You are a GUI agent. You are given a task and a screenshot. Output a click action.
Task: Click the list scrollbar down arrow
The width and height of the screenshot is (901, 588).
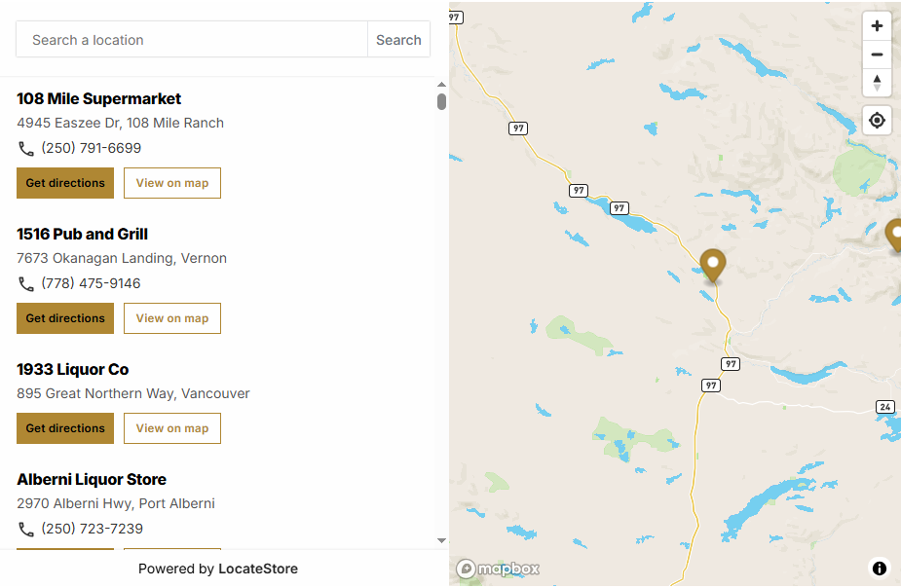(441, 540)
